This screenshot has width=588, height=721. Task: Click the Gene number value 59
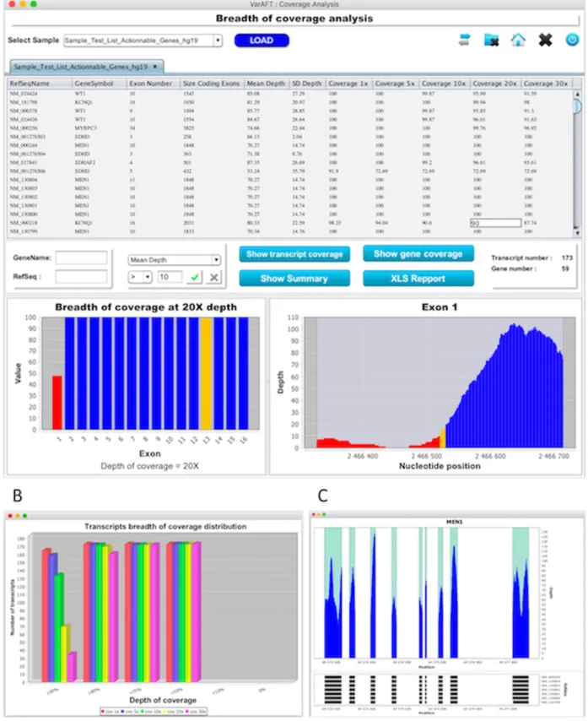(565, 268)
